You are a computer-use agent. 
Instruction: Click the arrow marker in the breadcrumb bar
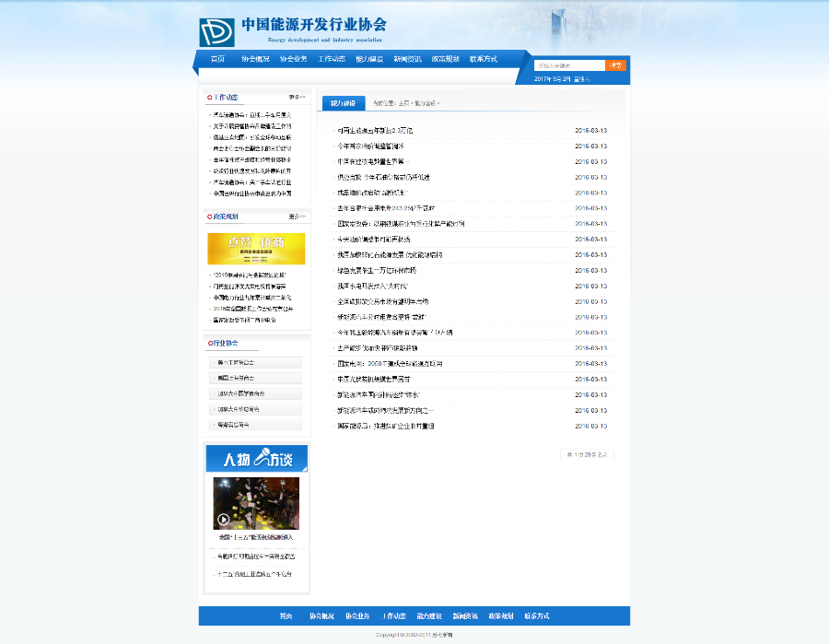(412, 104)
